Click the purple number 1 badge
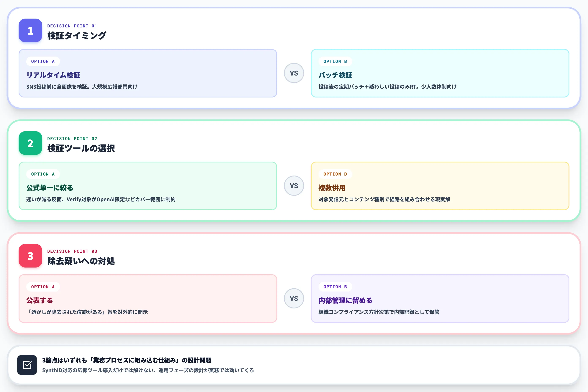 30,31
